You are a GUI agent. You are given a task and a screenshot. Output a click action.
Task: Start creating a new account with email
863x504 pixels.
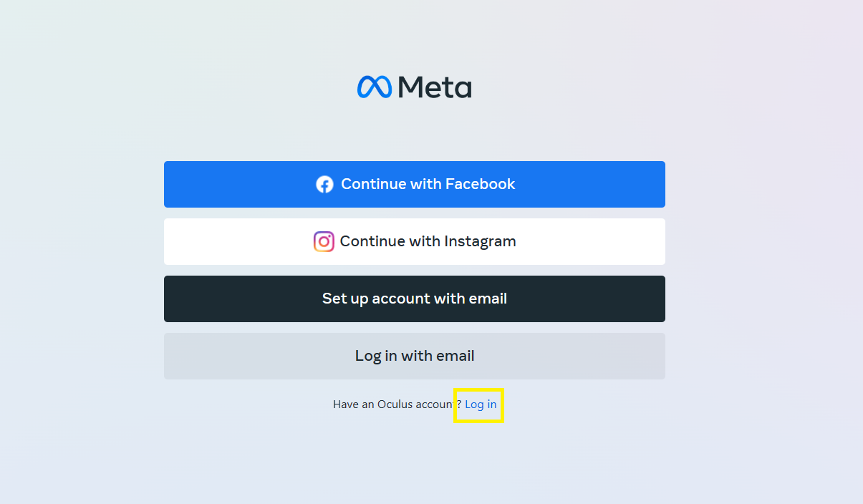click(414, 299)
